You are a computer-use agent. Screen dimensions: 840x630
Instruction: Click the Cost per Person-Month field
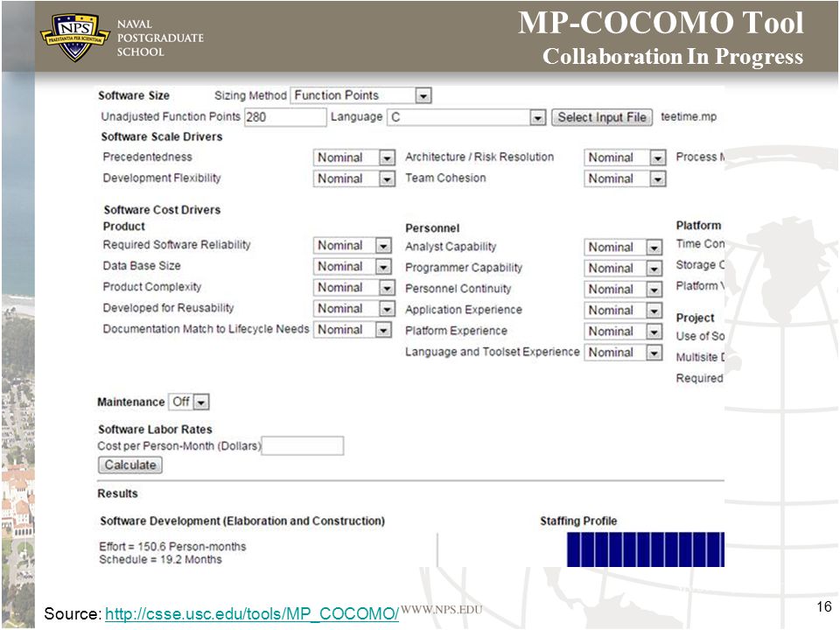point(303,445)
